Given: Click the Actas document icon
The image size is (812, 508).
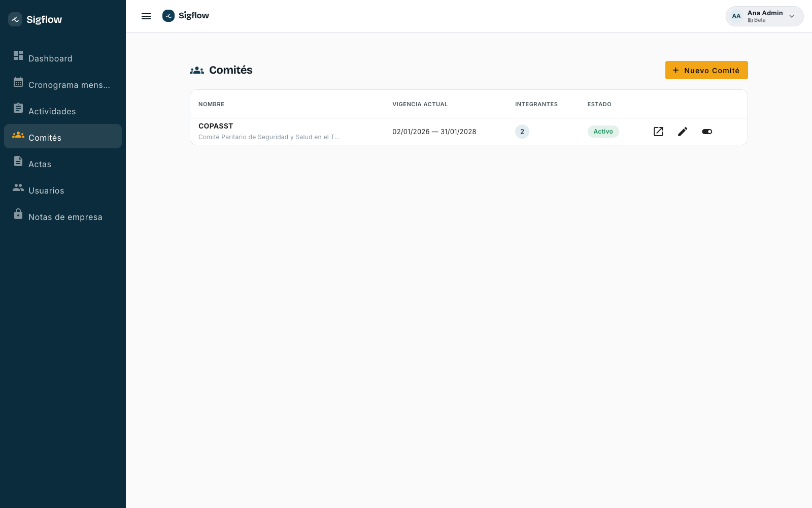Looking at the screenshot, I should pyautogui.click(x=18, y=161).
